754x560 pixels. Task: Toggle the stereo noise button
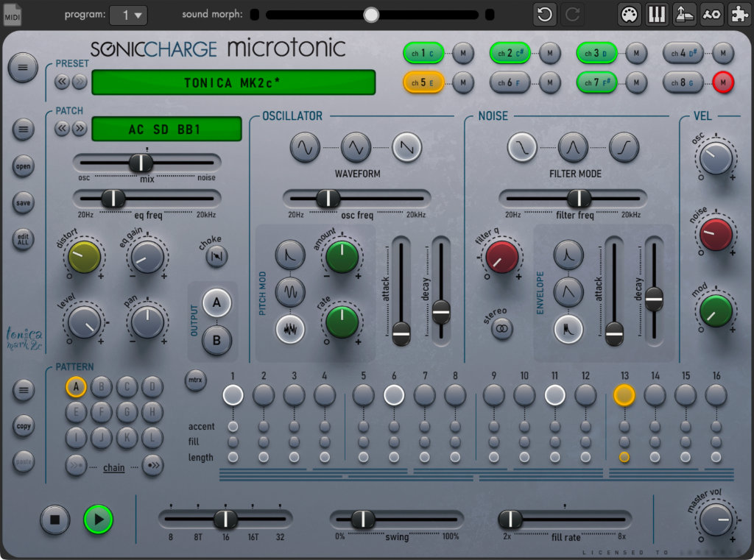coord(502,329)
